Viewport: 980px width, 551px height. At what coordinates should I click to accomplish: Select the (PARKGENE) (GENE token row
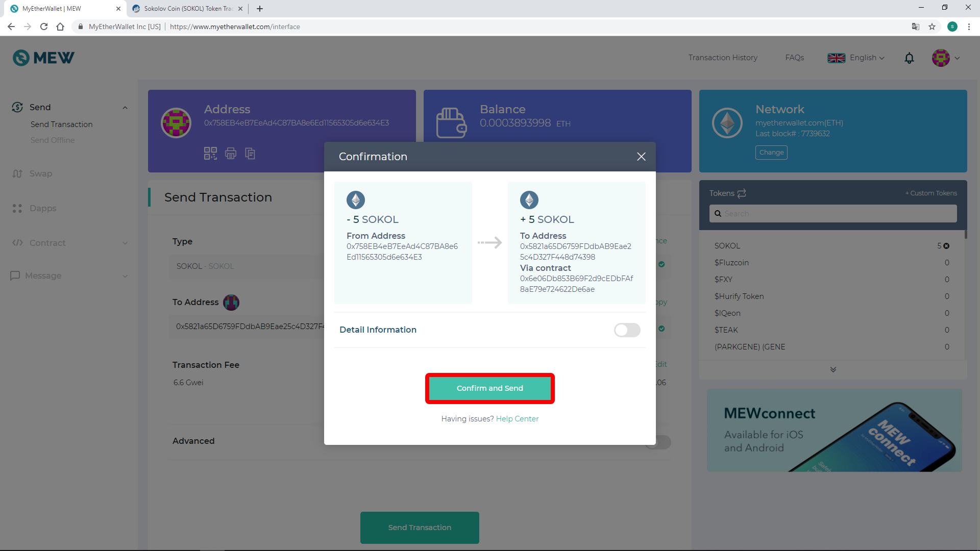(x=832, y=347)
